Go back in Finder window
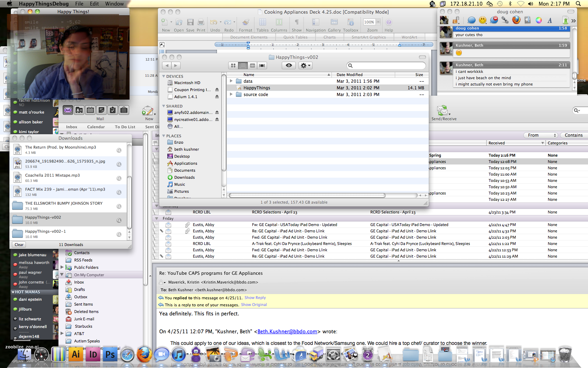588x368 pixels. click(167, 66)
